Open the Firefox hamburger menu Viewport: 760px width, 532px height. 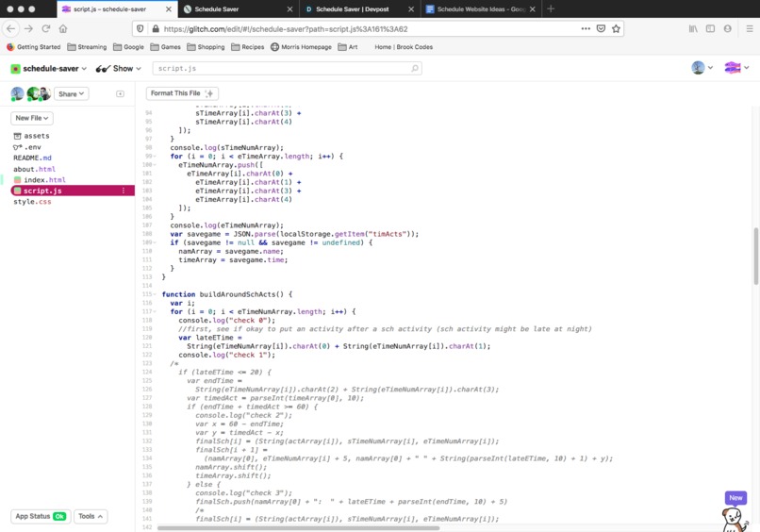tap(750, 28)
